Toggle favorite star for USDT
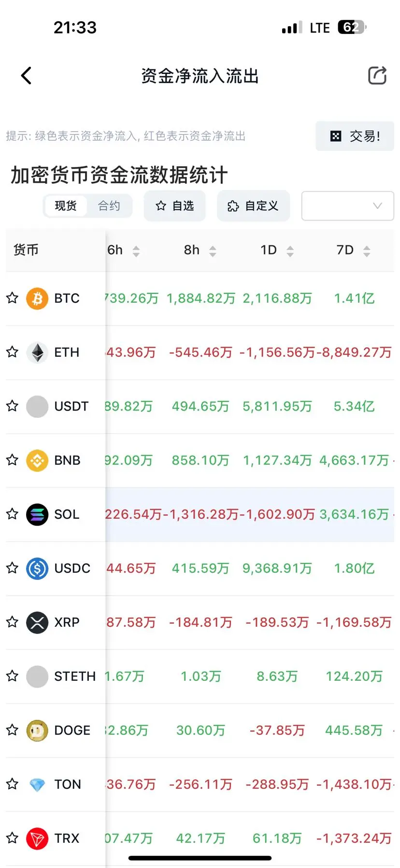The height and width of the screenshot is (868, 400). tap(13, 406)
